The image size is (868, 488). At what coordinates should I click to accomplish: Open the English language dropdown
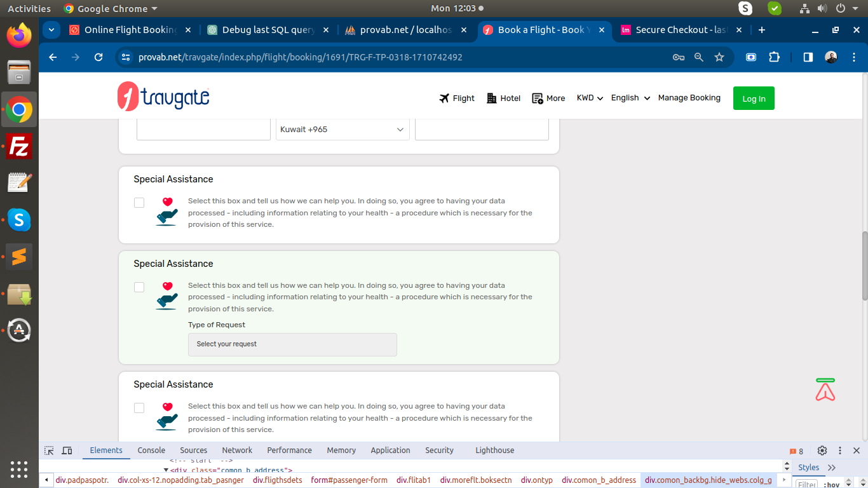[x=630, y=98]
